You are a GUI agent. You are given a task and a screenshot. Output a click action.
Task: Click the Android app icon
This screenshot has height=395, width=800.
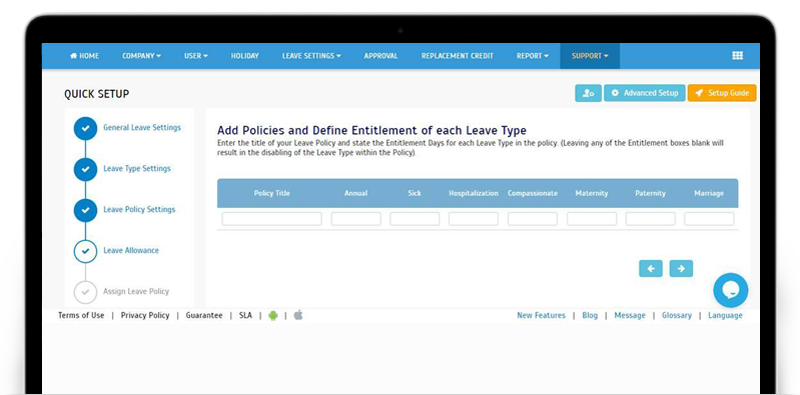pyautogui.click(x=273, y=315)
